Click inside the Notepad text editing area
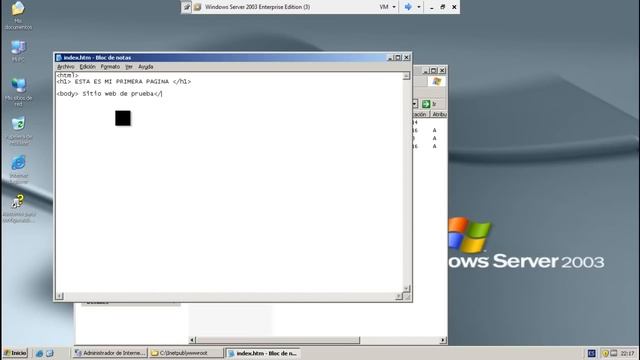 click(x=229, y=182)
